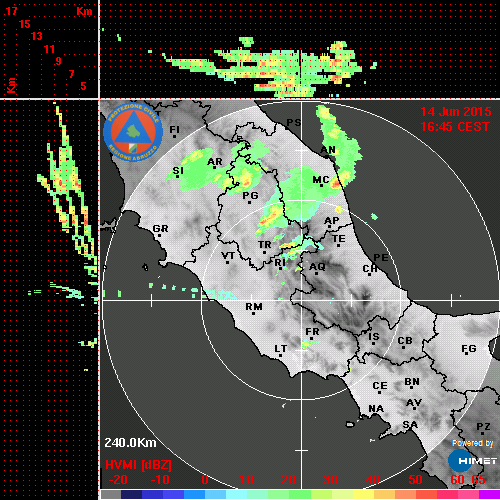Screen dimensions: 500x500
Task: Click the FI city label
Action: tap(174, 130)
